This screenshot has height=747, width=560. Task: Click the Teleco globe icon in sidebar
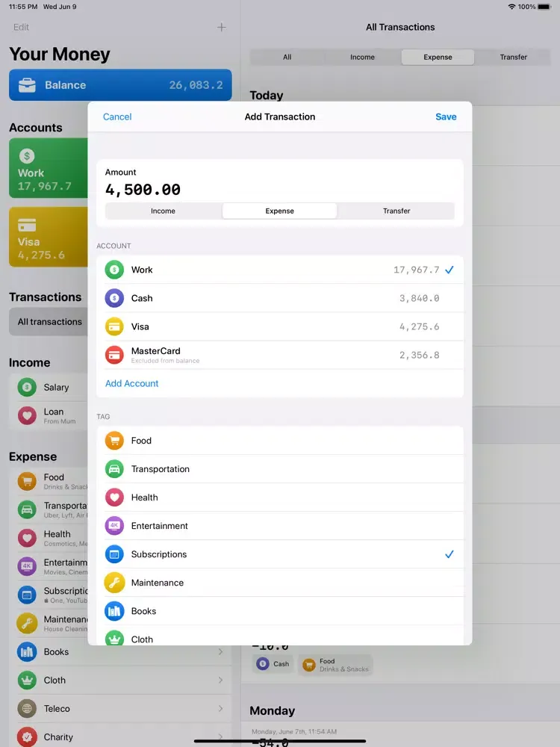pyautogui.click(x=27, y=708)
